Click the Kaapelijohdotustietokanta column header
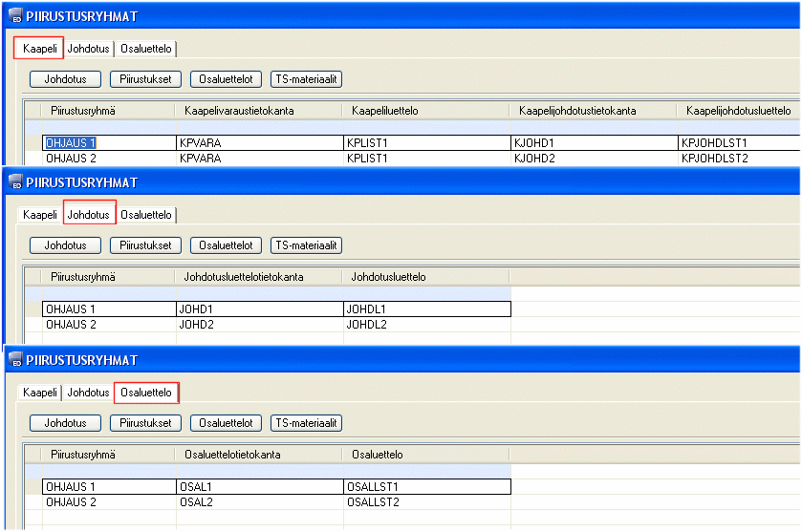The width and height of the screenshot is (802, 532). (577, 112)
